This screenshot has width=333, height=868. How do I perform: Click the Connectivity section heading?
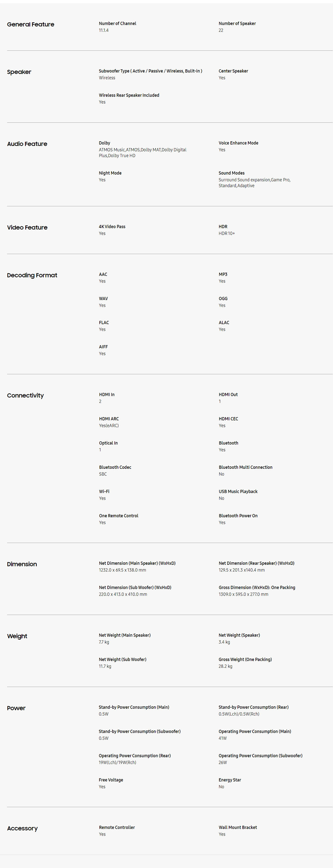pyautogui.click(x=26, y=395)
